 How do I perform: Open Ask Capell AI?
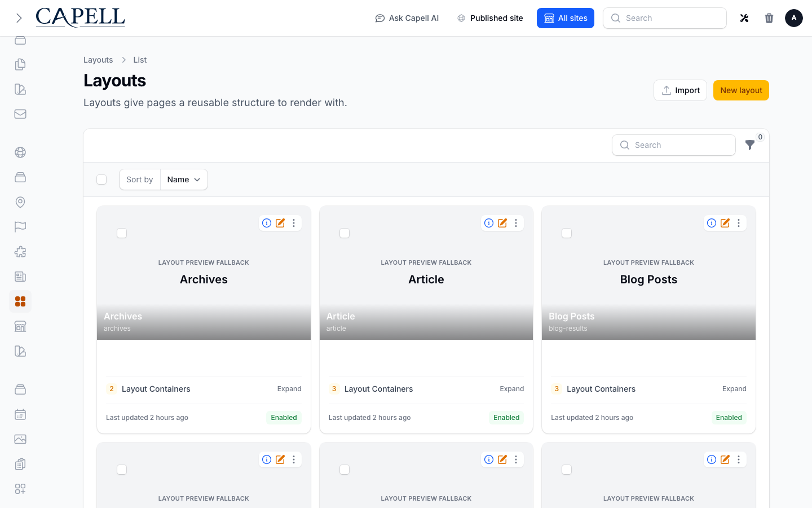[407, 18]
